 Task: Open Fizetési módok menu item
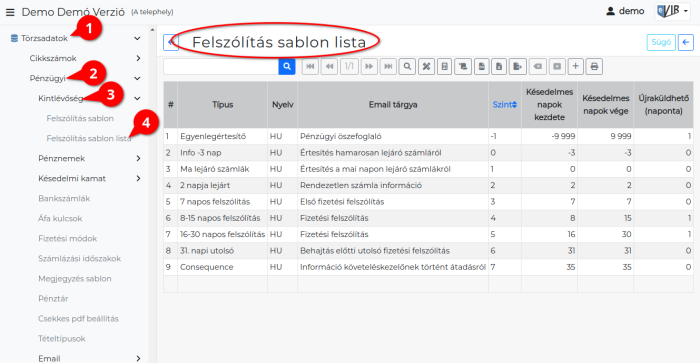tap(68, 238)
